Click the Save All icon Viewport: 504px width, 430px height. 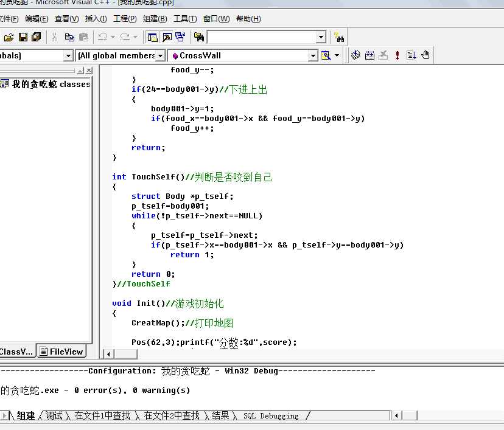pos(37,37)
